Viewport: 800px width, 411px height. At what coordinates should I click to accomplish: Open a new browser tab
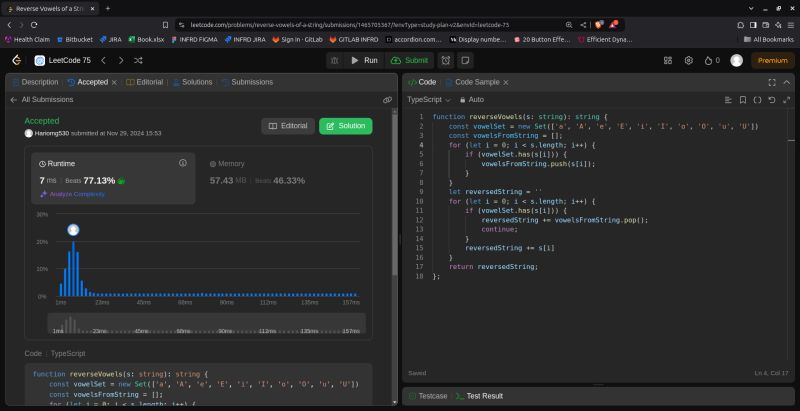pos(108,9)
